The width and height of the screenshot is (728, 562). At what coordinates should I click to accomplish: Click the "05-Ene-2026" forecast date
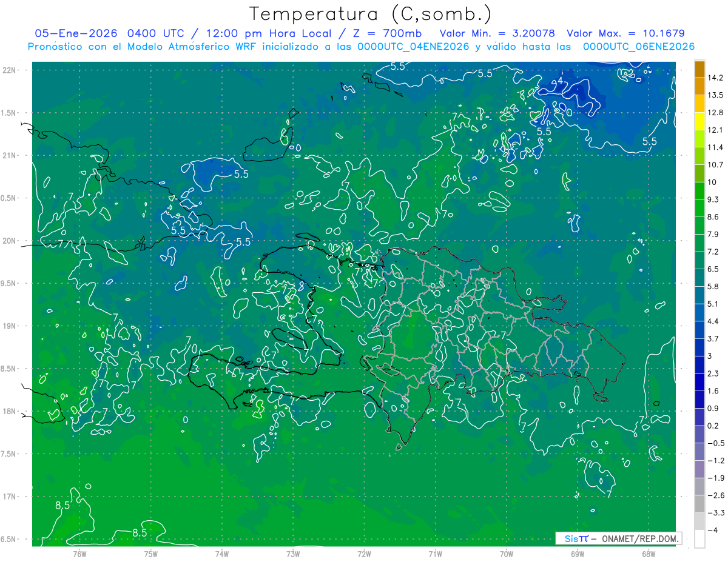(x=76, y=33)
